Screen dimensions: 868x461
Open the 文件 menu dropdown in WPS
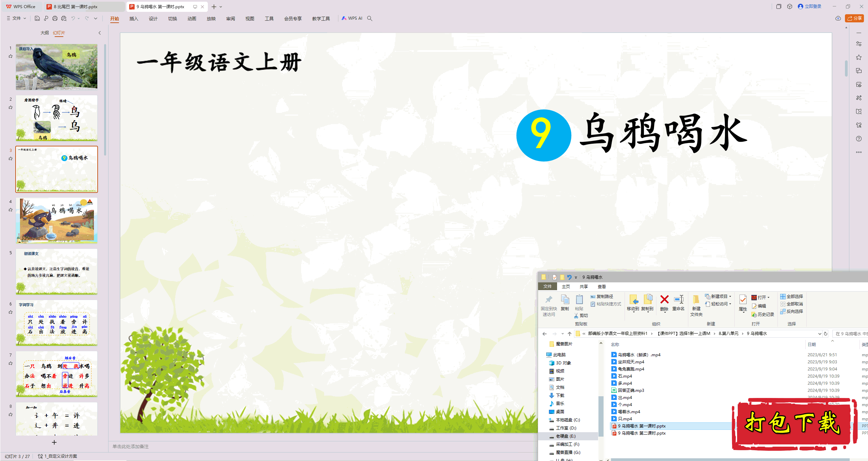pyautogui.click(x=17, y=18)
